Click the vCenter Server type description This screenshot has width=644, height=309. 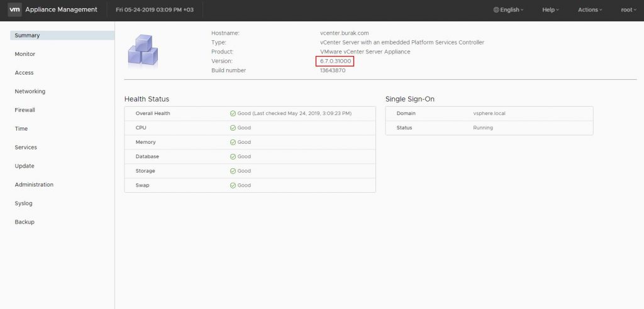[402, 42]
